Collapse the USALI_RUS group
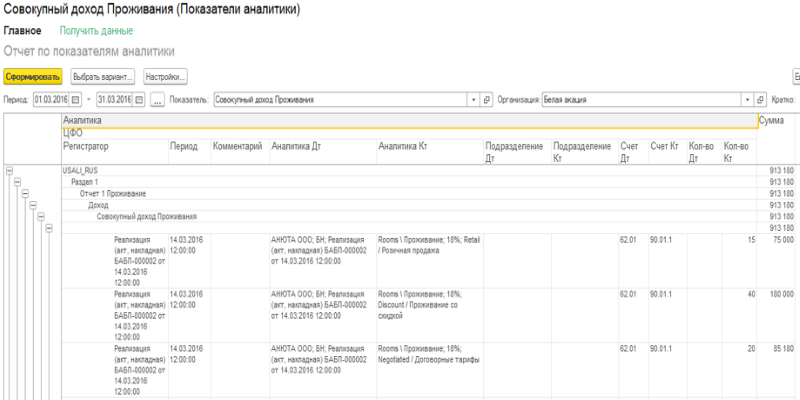Viewport: 800px width, 400px height. point(9,171)
